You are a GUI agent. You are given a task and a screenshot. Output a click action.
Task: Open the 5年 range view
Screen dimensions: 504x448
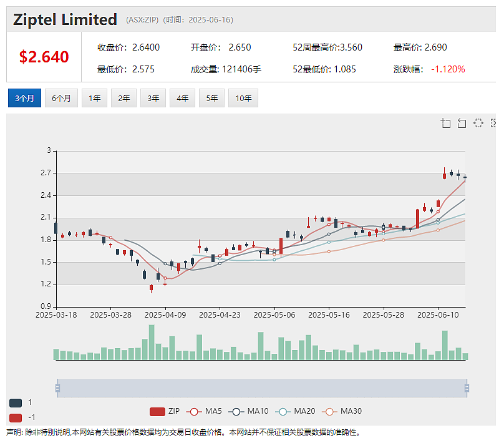click(212, 98)
